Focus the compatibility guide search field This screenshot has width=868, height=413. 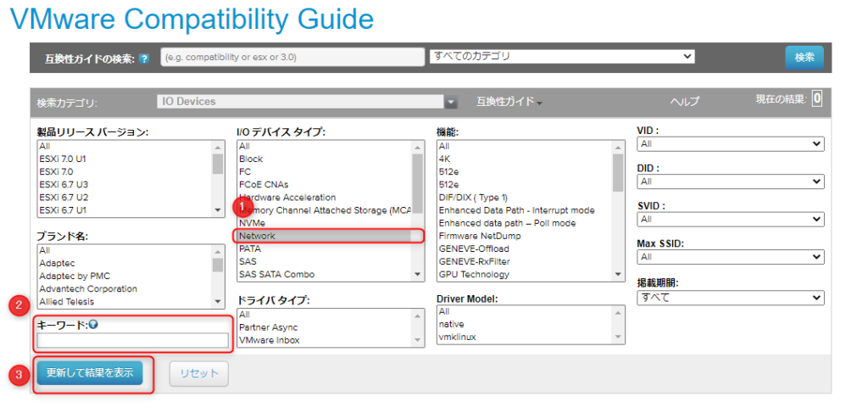[x=292, y=57]
